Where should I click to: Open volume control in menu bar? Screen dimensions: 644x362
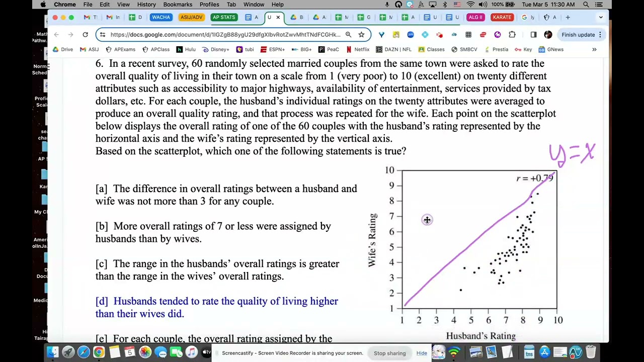(483, 5)
